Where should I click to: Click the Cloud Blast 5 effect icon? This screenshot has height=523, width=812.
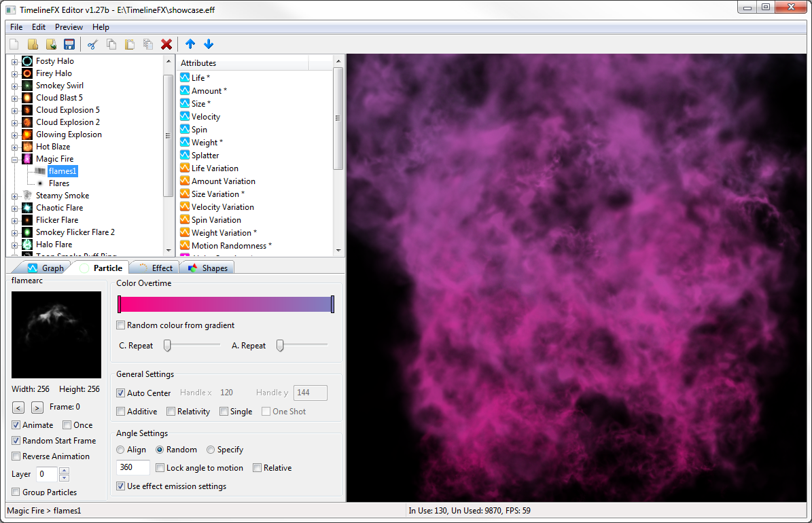[x=27, y=98]
